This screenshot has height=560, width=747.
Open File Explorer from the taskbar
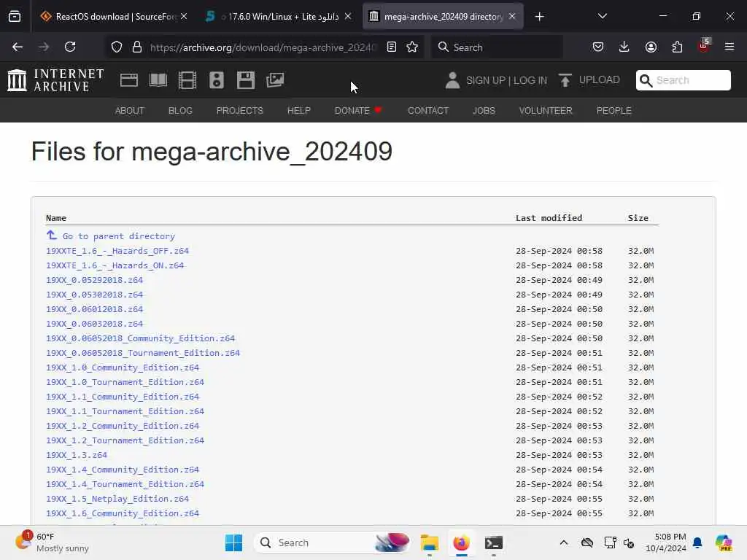429,542
